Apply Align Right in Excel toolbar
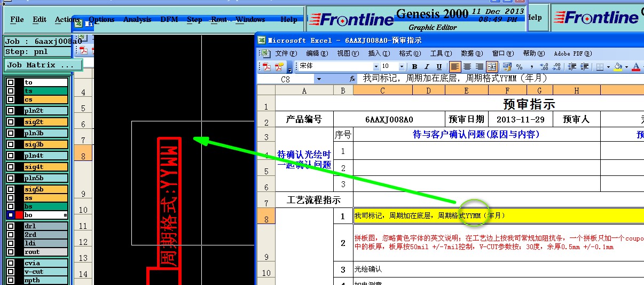Image resolution: width=644 pixels, height=285 pixels. click(480, 67)
